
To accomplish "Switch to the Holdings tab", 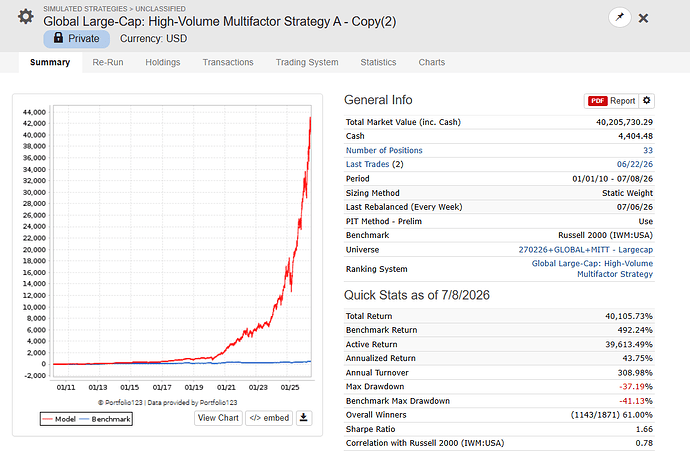I will [x=163, y=62].
